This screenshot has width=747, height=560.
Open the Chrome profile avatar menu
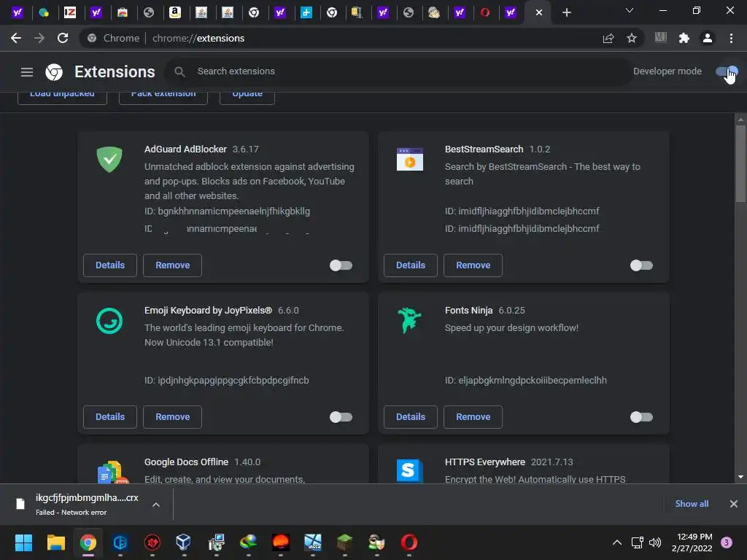coord(708,38)
